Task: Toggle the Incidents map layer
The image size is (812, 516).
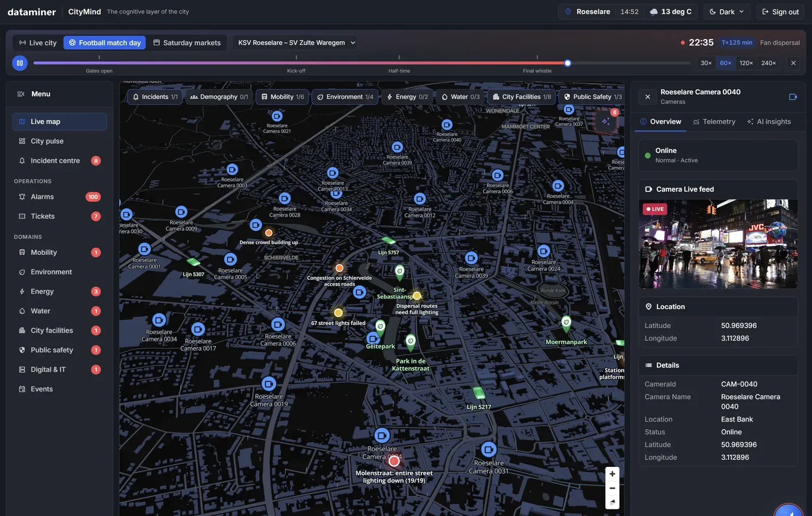Action: 155,97
